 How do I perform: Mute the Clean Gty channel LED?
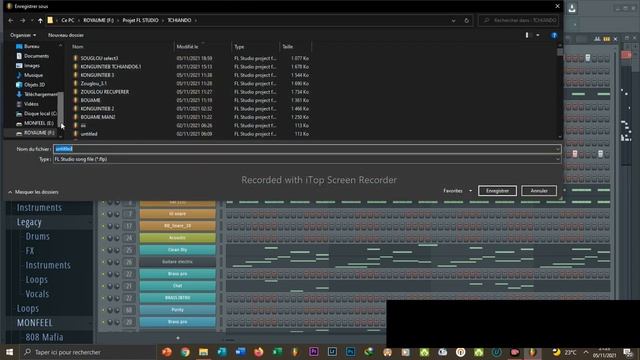click(103, 250)
